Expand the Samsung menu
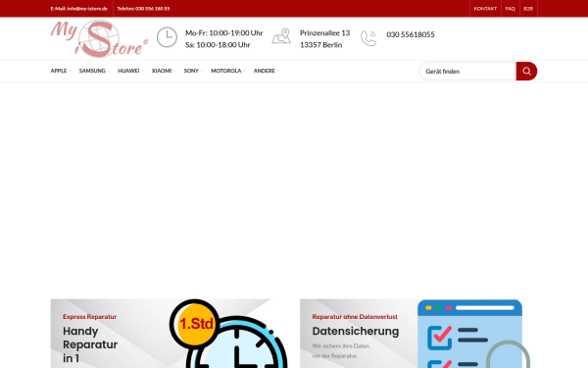588x368 pixels. (94, 71)
